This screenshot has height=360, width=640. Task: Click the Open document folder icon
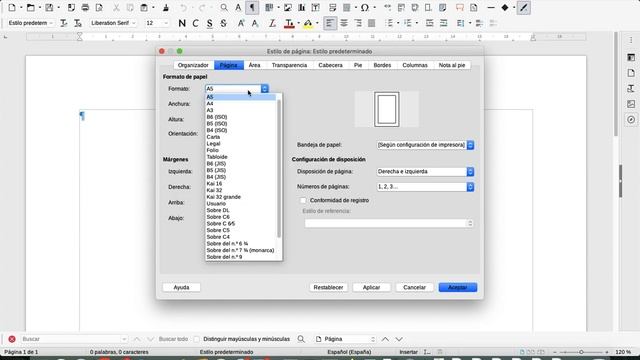(x=31, y=7)
